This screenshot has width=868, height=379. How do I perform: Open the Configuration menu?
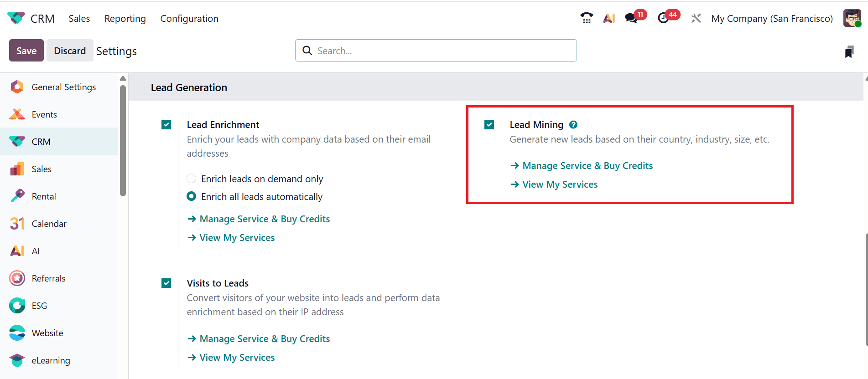(x=189, y=19)
